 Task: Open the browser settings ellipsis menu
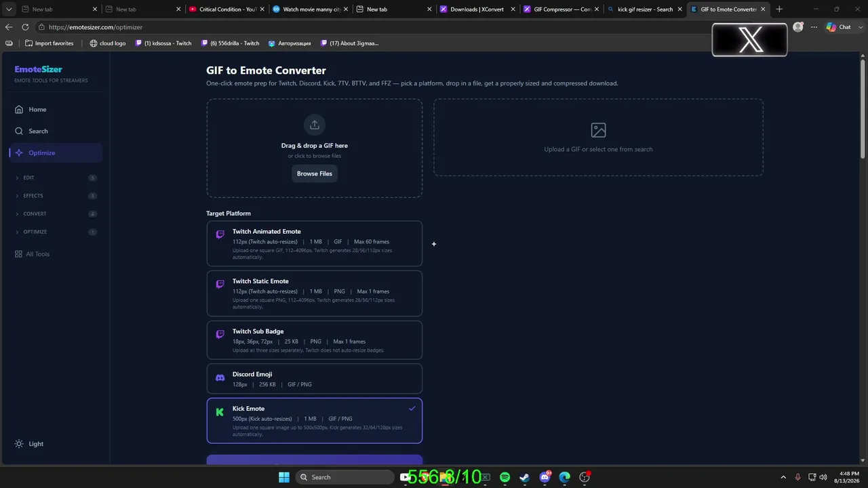(x=814, y=27)
